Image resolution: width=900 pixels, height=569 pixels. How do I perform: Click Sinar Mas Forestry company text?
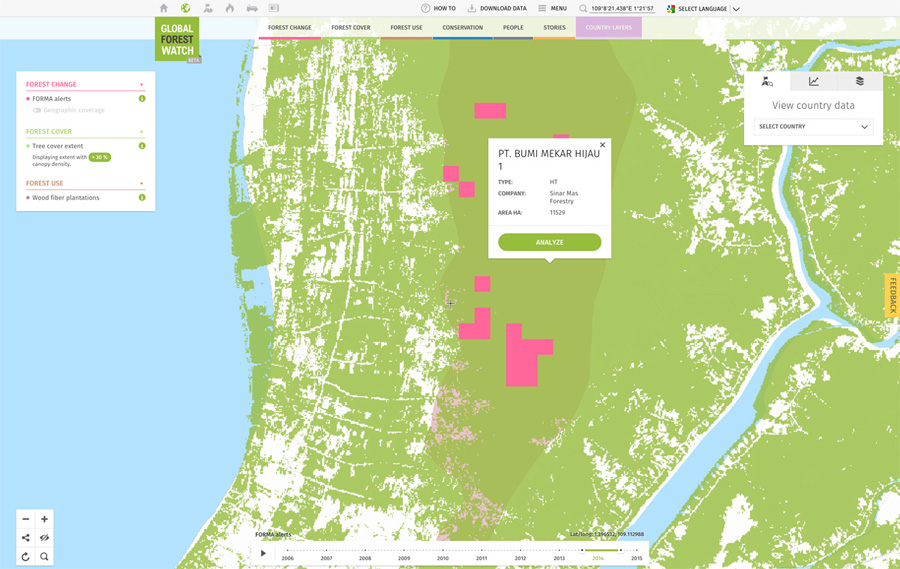pyautogui.click(x=563, y=197)
